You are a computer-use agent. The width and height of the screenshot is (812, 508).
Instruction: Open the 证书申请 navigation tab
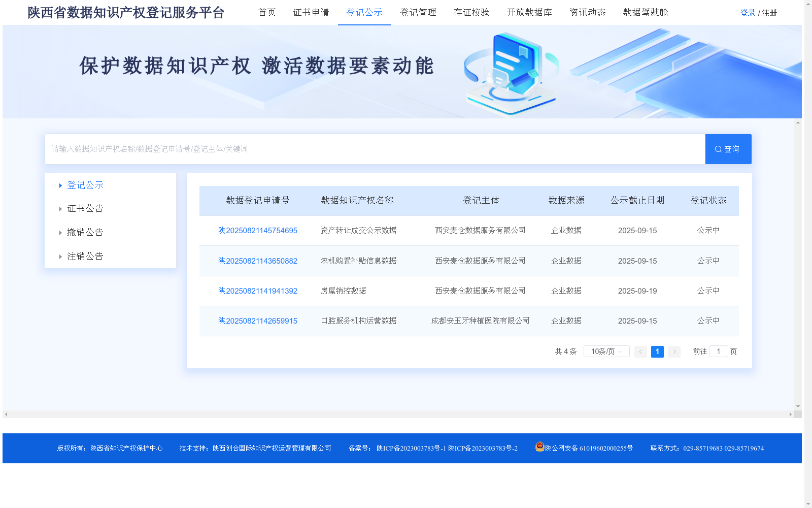311,13
